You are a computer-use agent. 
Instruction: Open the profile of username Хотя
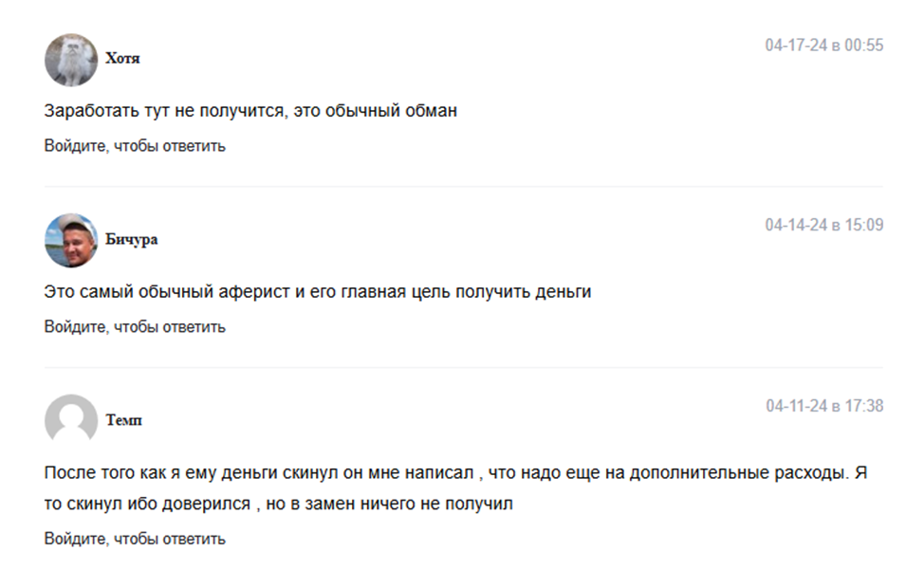(122, 59)
